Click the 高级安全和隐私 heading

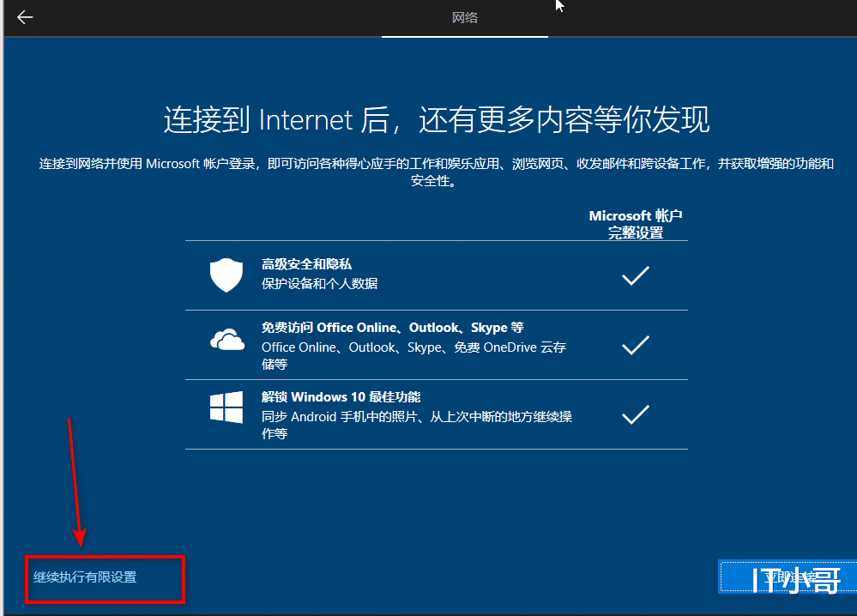click(x=306, y=264)
